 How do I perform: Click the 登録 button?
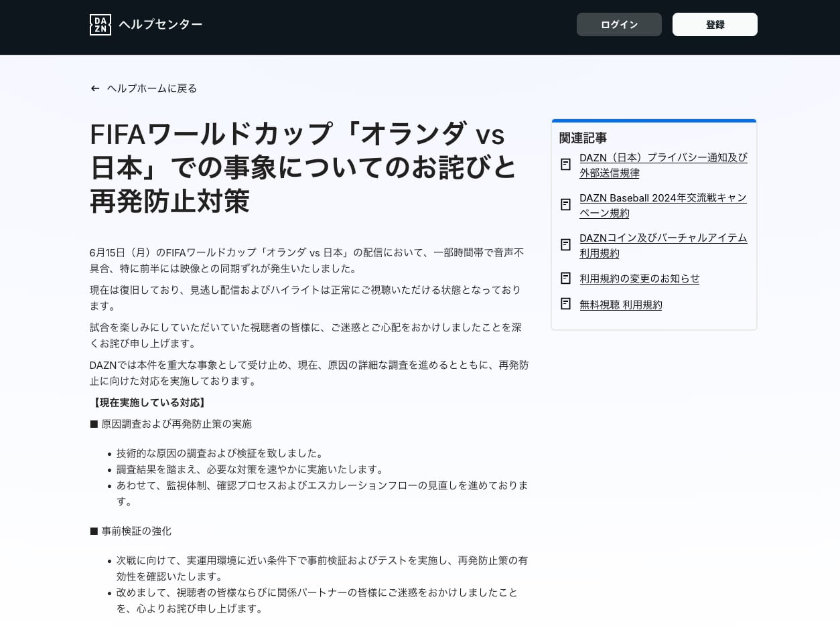(x=715, y=25)
